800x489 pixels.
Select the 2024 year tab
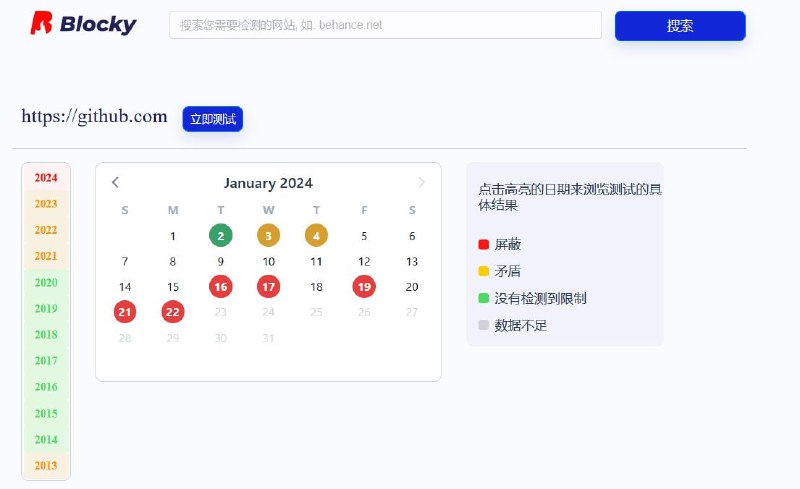46,178
